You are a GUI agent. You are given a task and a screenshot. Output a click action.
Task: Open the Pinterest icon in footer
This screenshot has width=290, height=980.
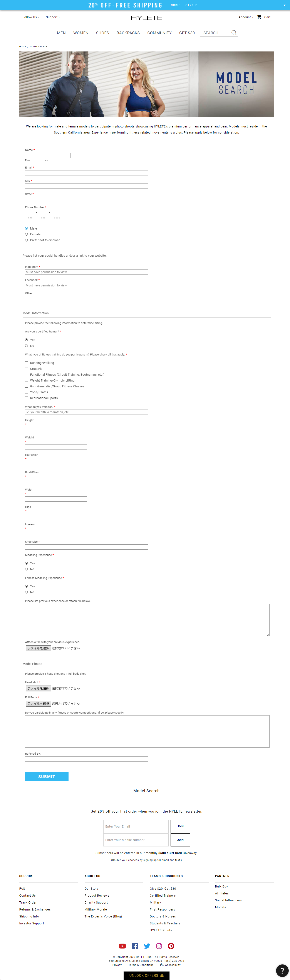pos(171,946)
